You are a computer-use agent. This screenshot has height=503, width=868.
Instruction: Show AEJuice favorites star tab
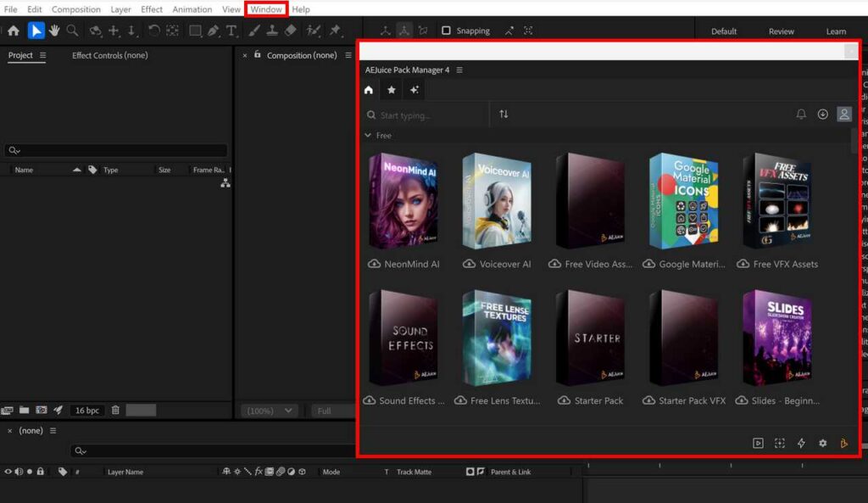pyautogui.click(x=392, y=90)
